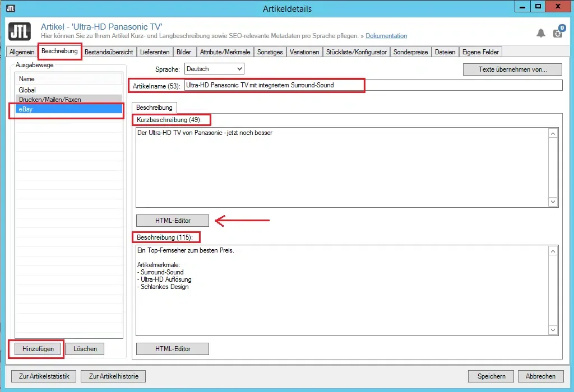The height and width of the screenshot is (392, 574).
Task: Click the notification bell icon
Action: [541, 33]
